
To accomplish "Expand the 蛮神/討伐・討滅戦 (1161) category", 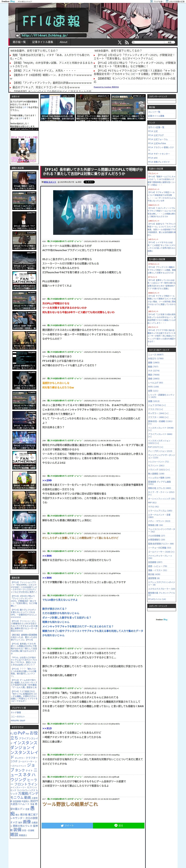I will tap(149, 424).
